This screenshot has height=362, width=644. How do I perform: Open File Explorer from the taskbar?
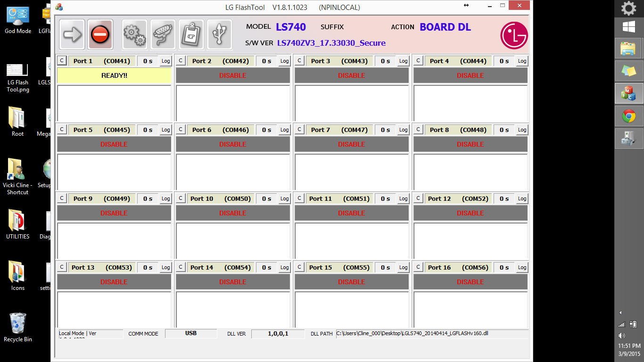[x=628, y=48]
